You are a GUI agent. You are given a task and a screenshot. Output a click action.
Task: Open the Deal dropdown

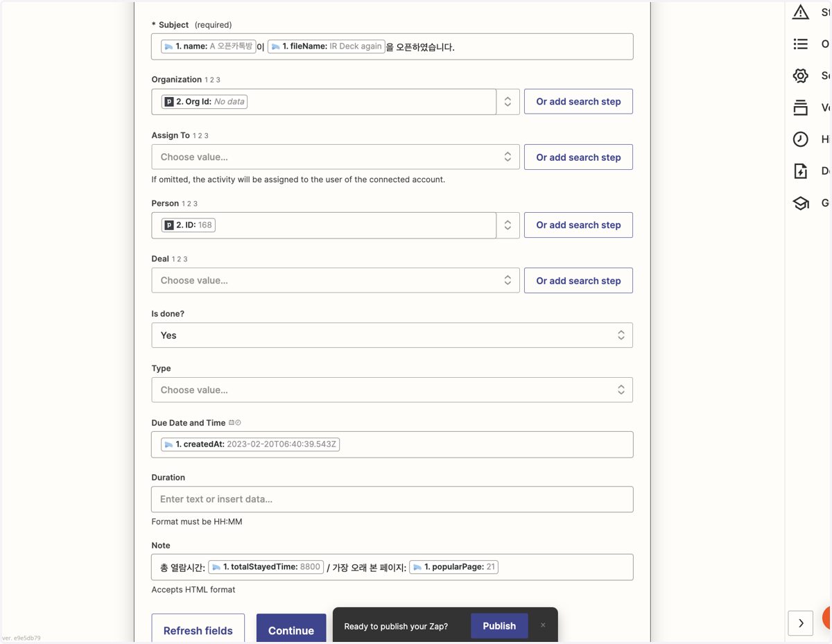coord(336,281)
